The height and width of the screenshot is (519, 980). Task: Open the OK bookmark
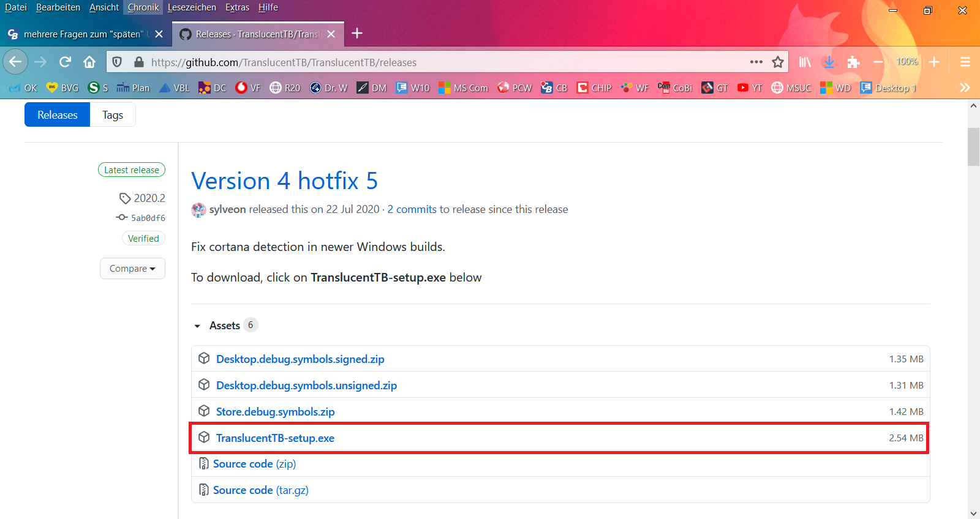[x=23, y=88]
